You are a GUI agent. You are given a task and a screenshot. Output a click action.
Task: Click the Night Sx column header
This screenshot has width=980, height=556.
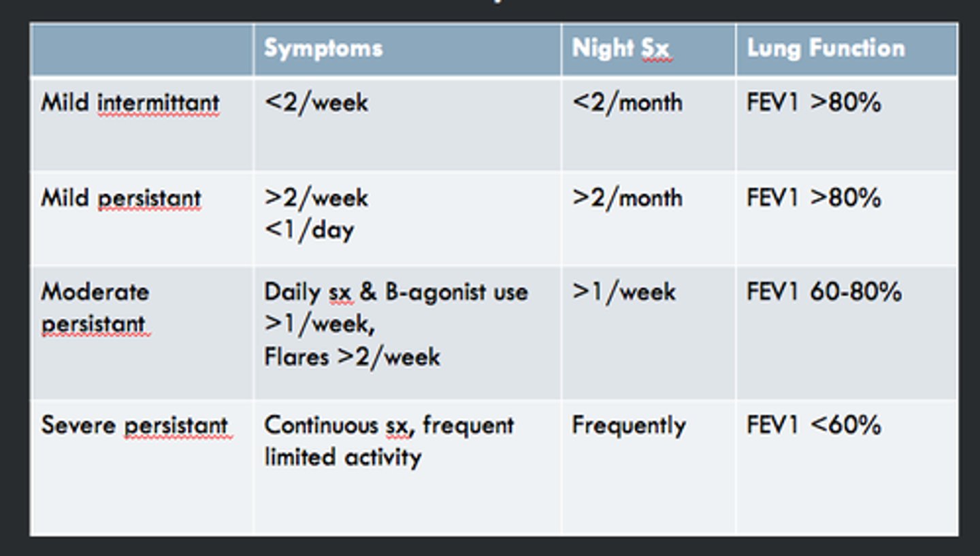point(621,48)
